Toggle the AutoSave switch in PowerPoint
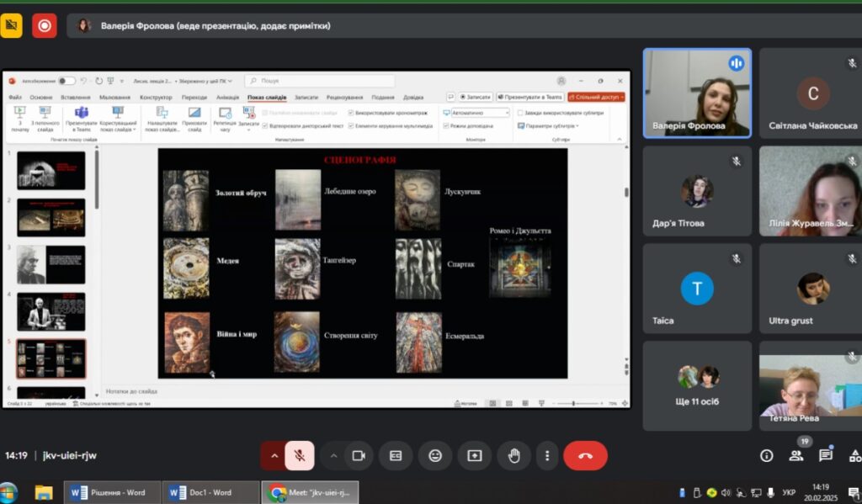Image resolution: width=862 pixels, height=504 pixels. pyautogui.click(x=66, y=81)
